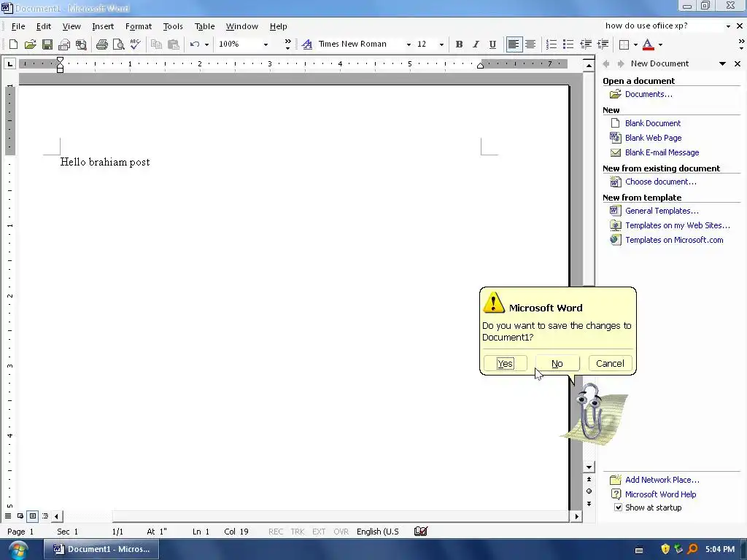Toggle Bullets list
The image size is (747, 560).
click(568, 44)
